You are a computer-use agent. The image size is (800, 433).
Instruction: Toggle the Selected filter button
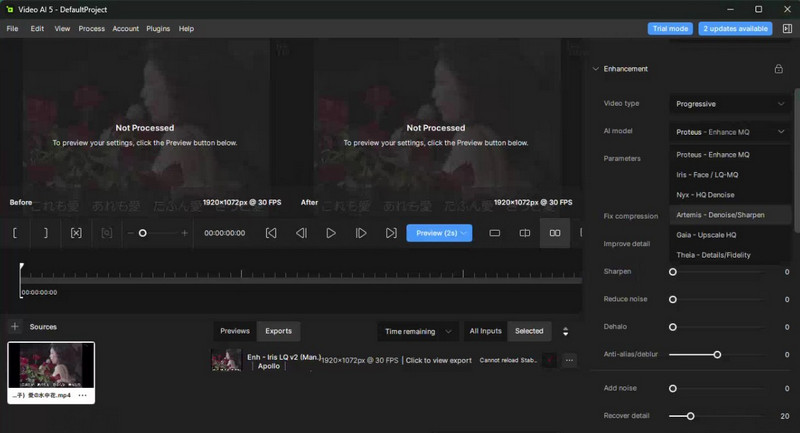(x=529, y=331)
